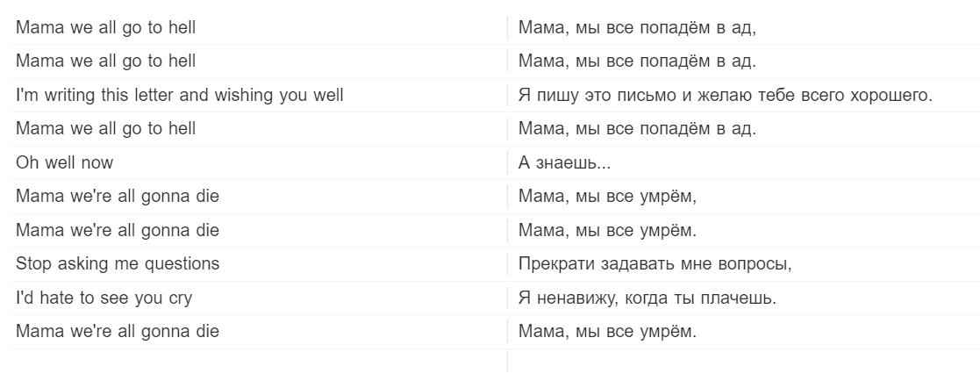
Task: Click 'Mama we're all gonna die' above 'Stop asking'
Action: [118, 230]
